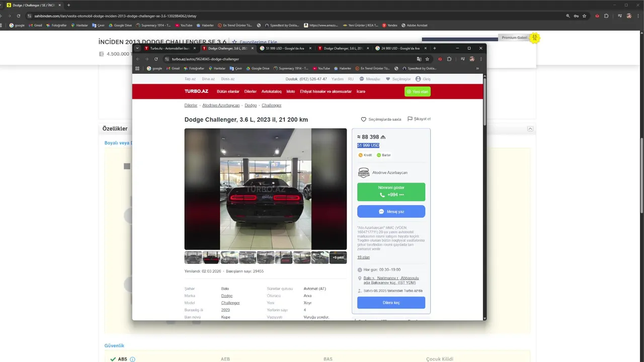Click the Barter badge
The image size is (644, 362).
point(384,155)
